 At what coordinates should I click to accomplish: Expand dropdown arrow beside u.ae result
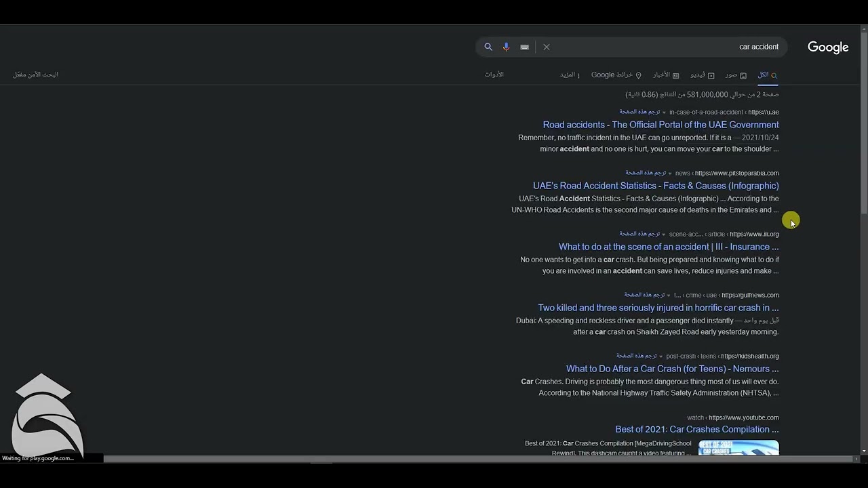click(x=664, y=113)
